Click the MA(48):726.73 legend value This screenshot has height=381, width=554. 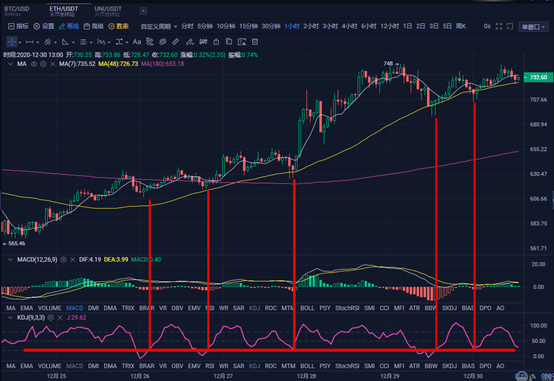click(x=118, y=64)
